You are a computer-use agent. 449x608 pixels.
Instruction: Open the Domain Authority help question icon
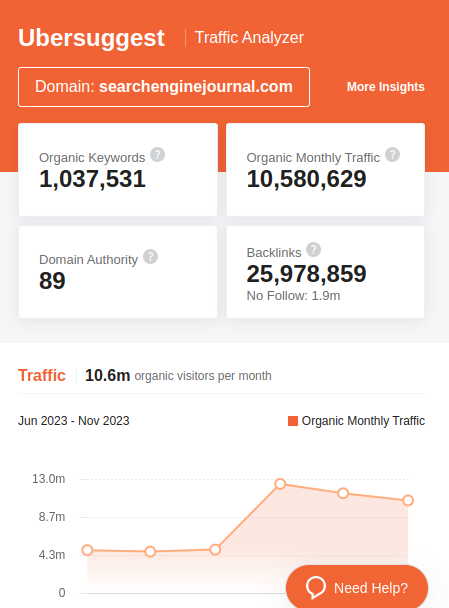(x=150, y=256)
